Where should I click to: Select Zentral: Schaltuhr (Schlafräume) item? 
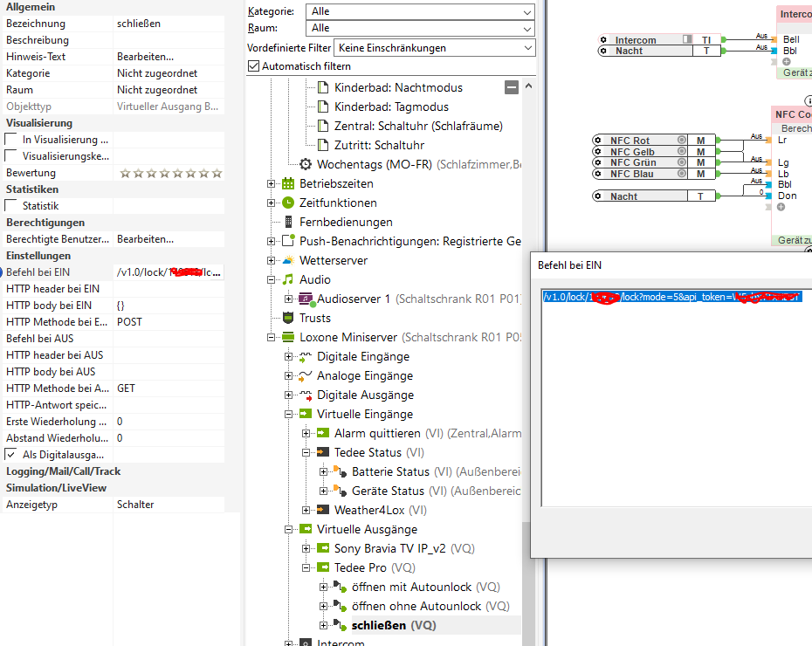tap(418, 126)
